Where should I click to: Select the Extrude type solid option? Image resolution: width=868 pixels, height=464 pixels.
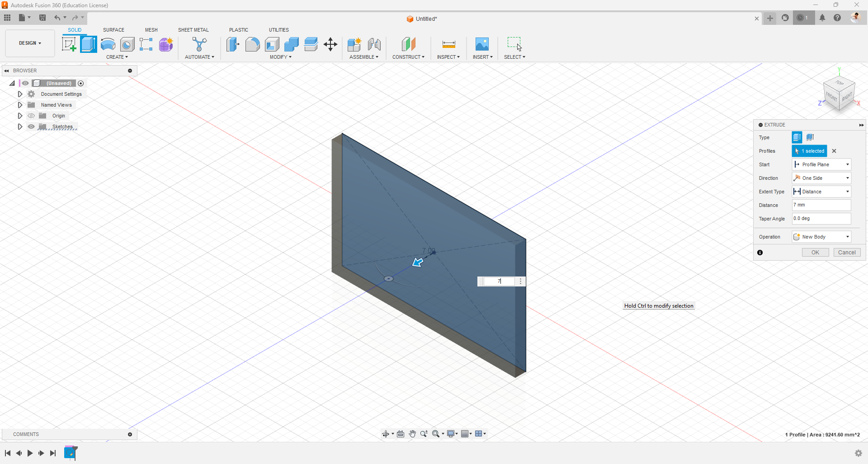point(797,137)
